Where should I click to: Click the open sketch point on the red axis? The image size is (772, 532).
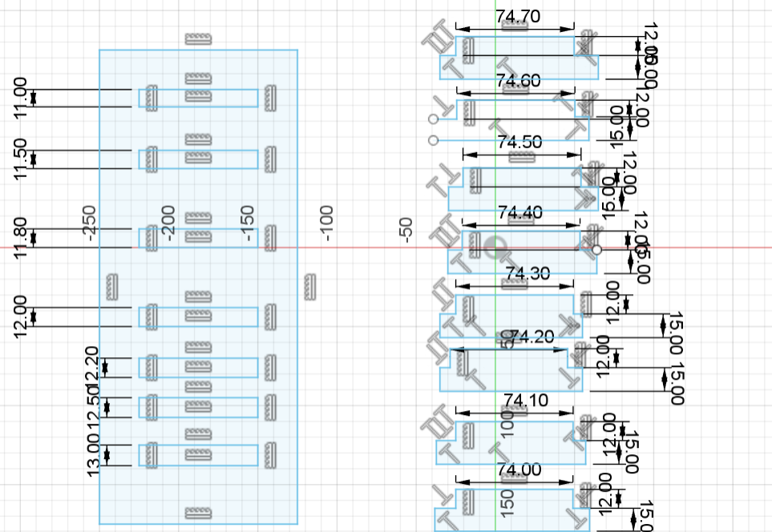596,250
